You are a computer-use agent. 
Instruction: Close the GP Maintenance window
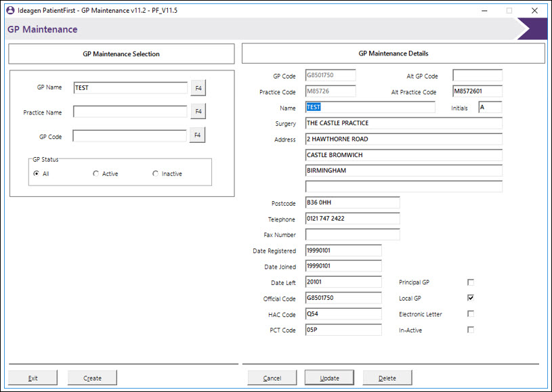(x=534, y=11)
